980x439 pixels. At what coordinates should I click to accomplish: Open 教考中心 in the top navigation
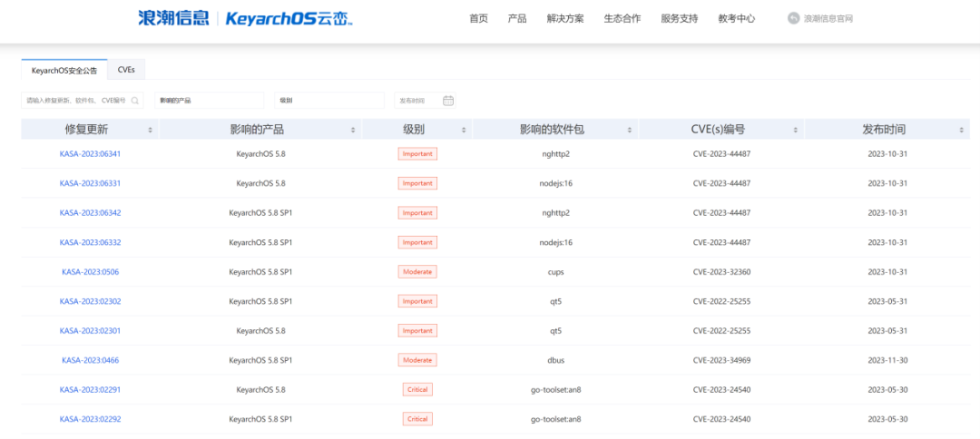(x=736, y=18)
